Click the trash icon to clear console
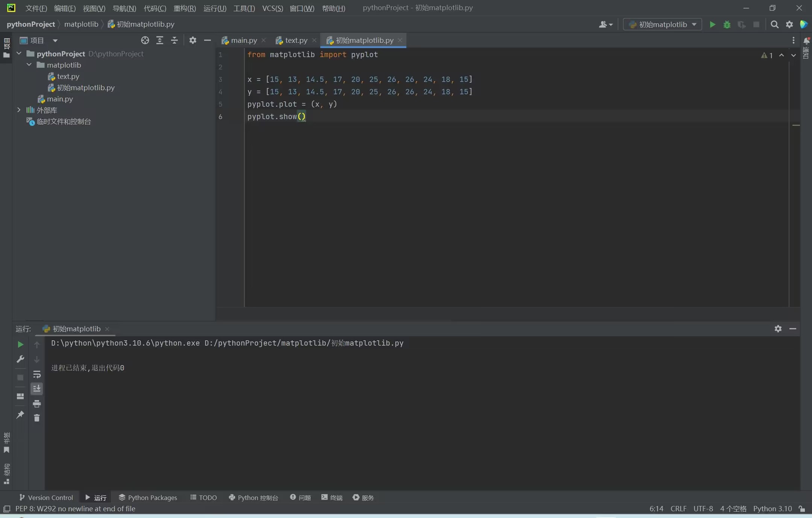The image size is (812, 518). tap(36, 418)
